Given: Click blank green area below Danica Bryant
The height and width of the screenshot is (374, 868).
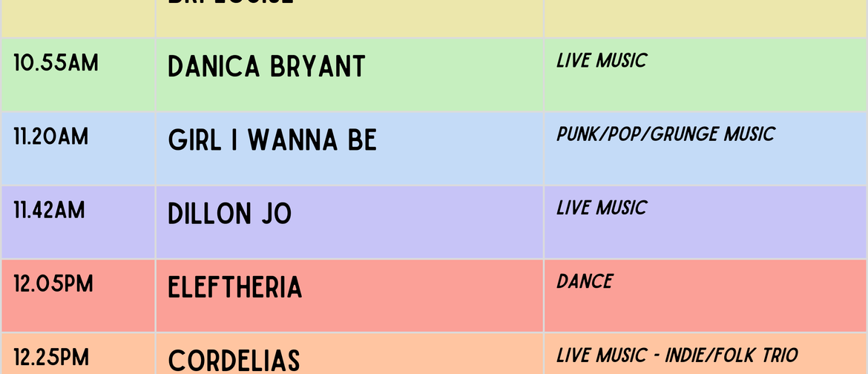Looking at the screenshot, I should 350,96.
